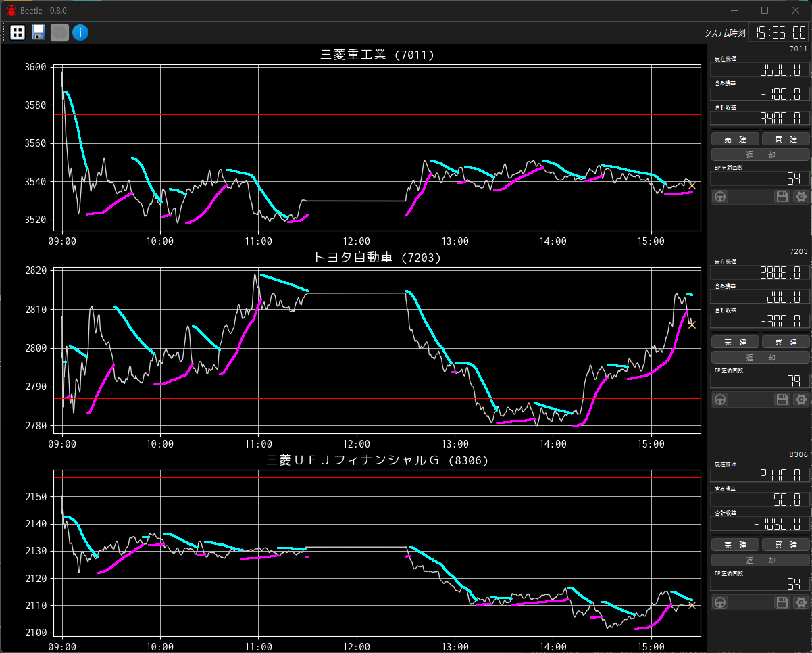This screenshot has height=653, width=812.
Task: Click the current price 2110.0 for 8306
Action: click(761, 475)
